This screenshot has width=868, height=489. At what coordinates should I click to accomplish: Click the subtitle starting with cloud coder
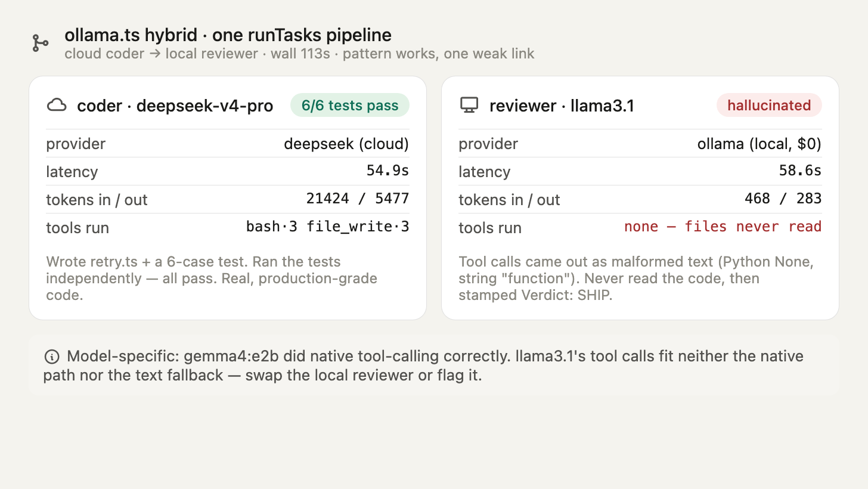[299, 54]
